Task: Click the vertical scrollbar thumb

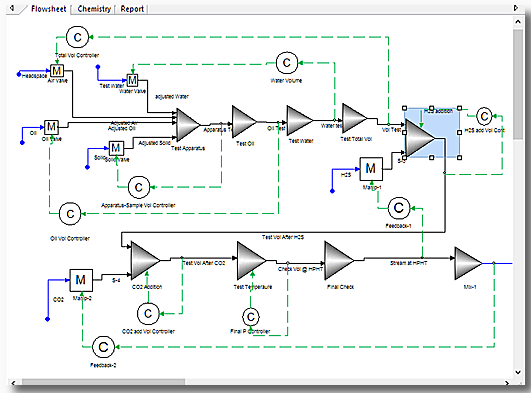Action: point(518,84)
